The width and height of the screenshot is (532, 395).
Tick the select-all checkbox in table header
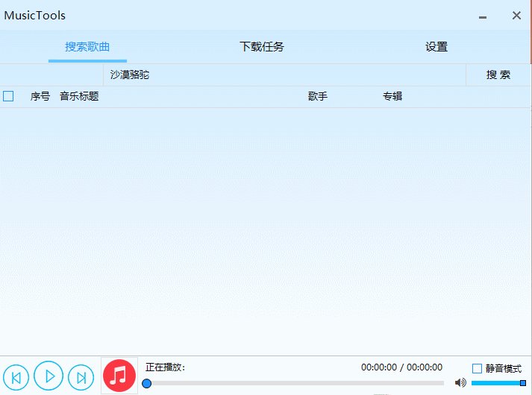[8, 96]
